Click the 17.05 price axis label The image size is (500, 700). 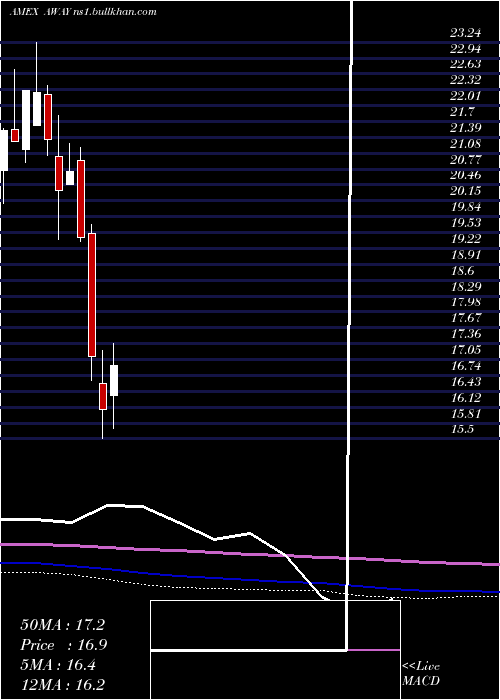click(x=465, y=350)
